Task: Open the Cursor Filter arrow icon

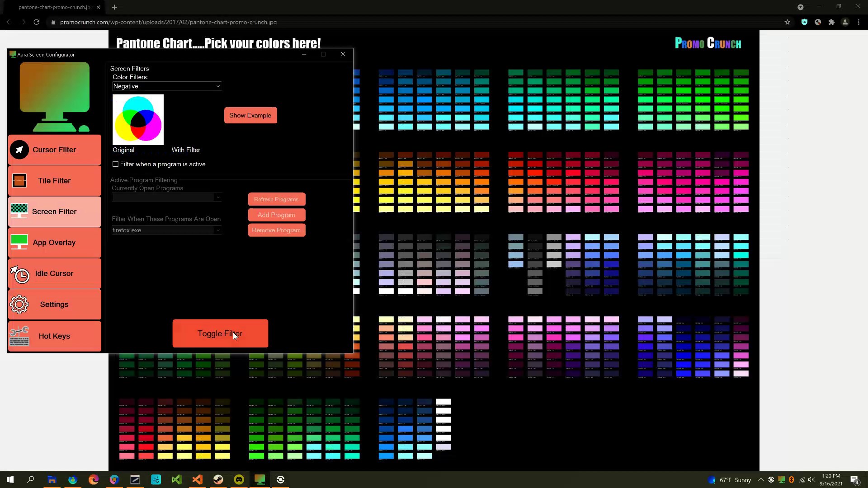Action: pyautogui.click(x=19, y=150)
